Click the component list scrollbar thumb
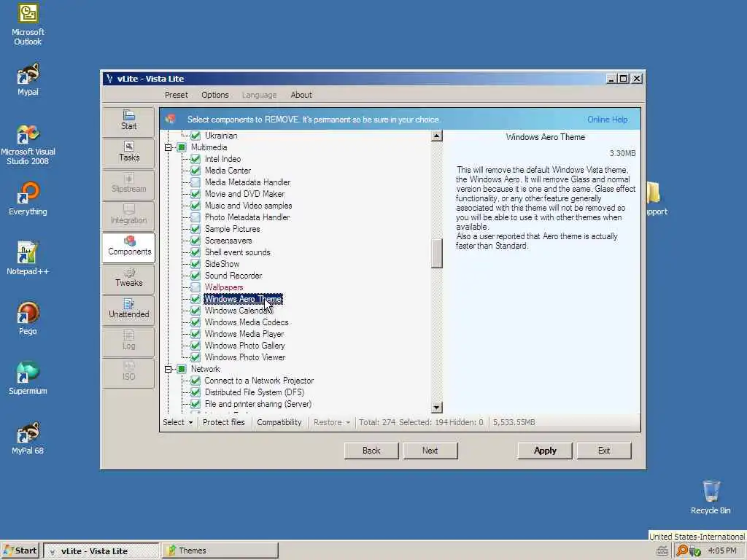Viewport: 747px width, 560px height. click(436, 254)
